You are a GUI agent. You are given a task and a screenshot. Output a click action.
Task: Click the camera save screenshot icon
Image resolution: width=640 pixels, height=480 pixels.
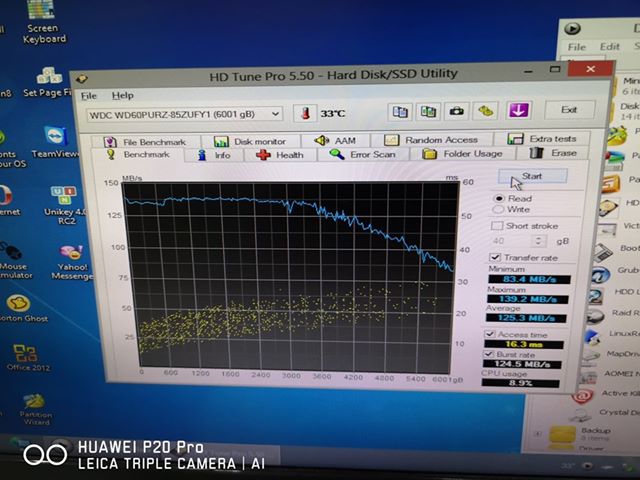(x=457, y=111)
